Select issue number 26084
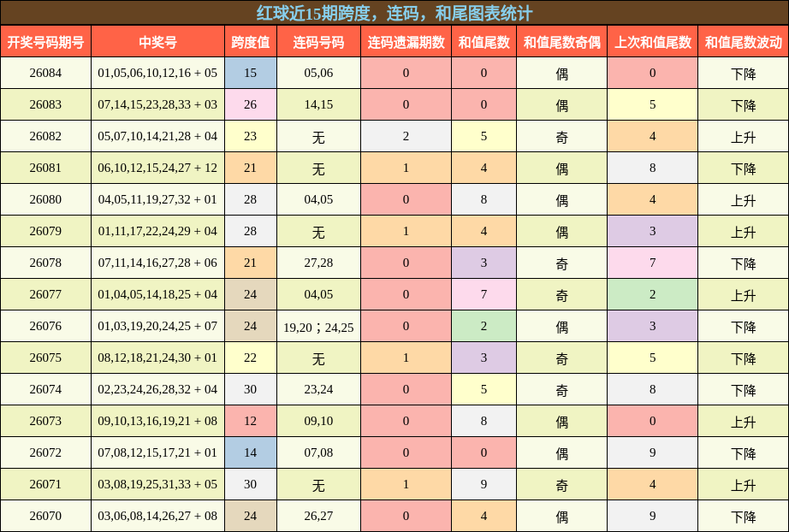This screenshot has width=789, height=532. [x=45, y=73]
